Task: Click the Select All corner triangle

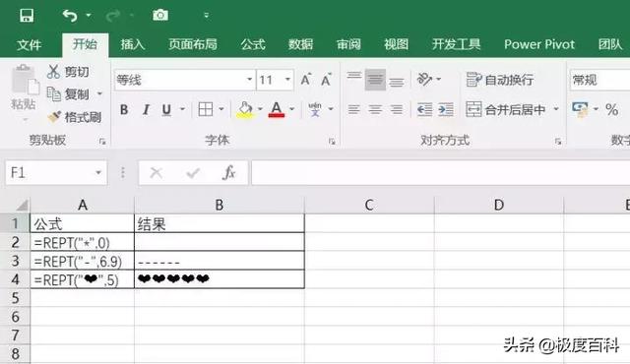Action: [22, 205]
